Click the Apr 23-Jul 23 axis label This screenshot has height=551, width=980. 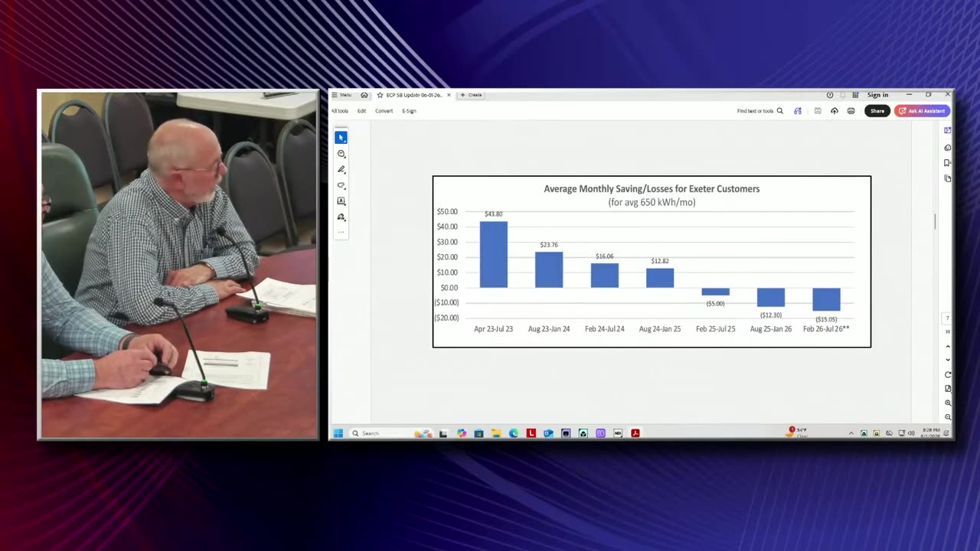[x=494, y=329]
